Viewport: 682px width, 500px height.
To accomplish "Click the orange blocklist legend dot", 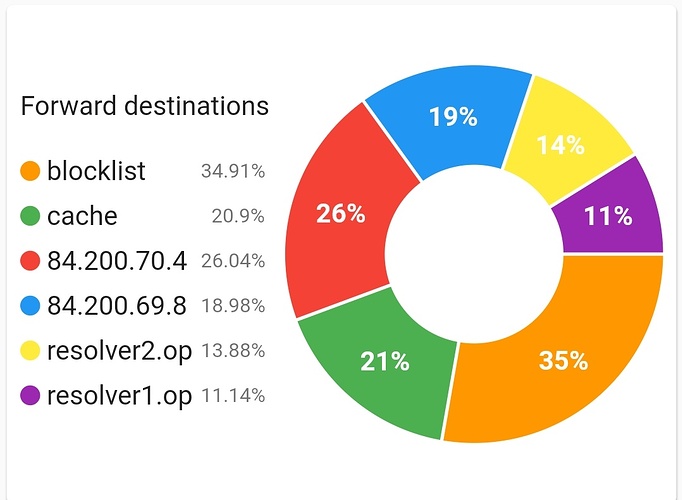I will [x=30, y=171].
